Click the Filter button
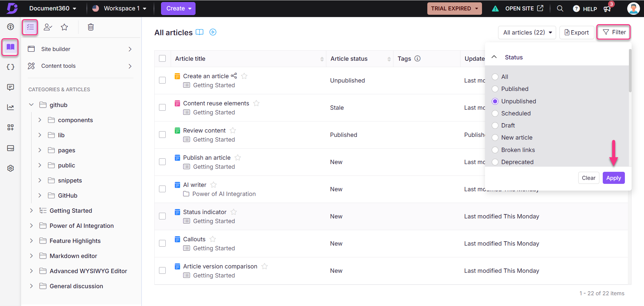644x306 pixels. click(x=614, y=32)
